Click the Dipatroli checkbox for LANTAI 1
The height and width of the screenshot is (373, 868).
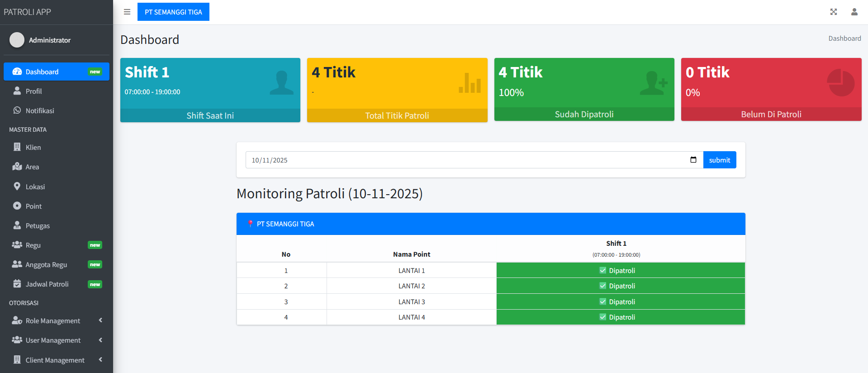point(602,270)
